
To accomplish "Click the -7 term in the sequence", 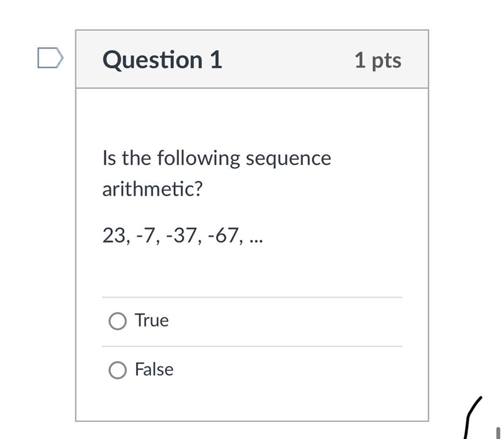I will (146, 236).
